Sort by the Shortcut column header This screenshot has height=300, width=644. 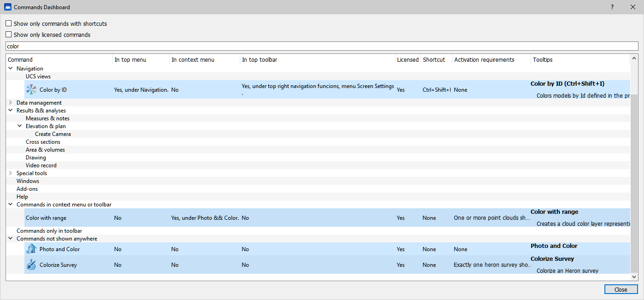click(x=434, y=59)
